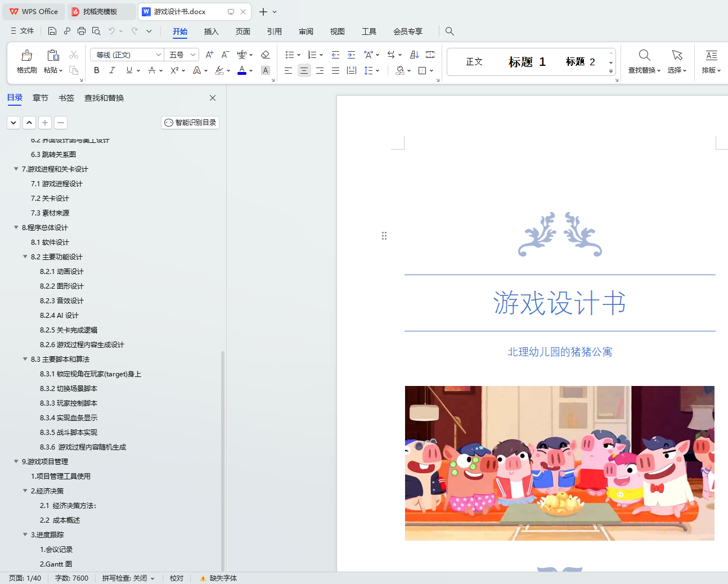Click the Layout (排版) tool
Screen dimensions: 728x584
pyautogui.click(x=711, y=61)
